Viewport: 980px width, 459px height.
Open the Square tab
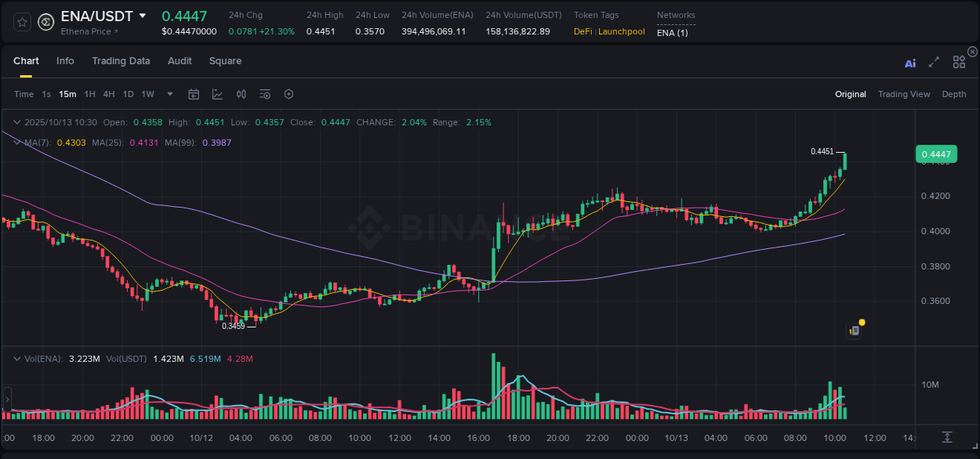click(x=225, y=61)
